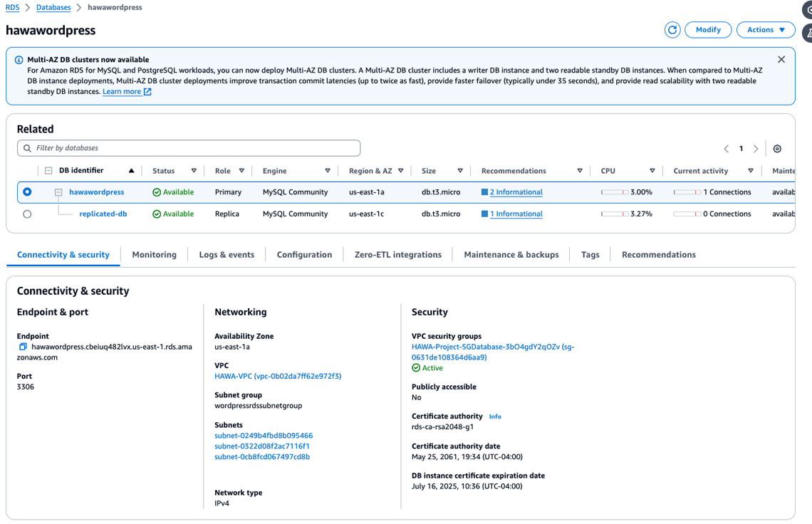
Task: Copy the endpoint using the copy icon
Action: tap(23, 347)
